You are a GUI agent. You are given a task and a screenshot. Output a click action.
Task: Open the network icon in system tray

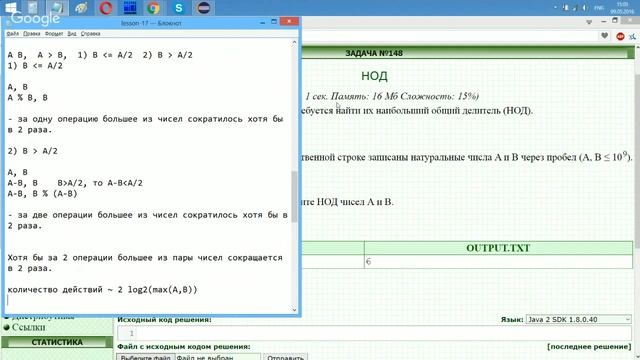coord(575,8)
